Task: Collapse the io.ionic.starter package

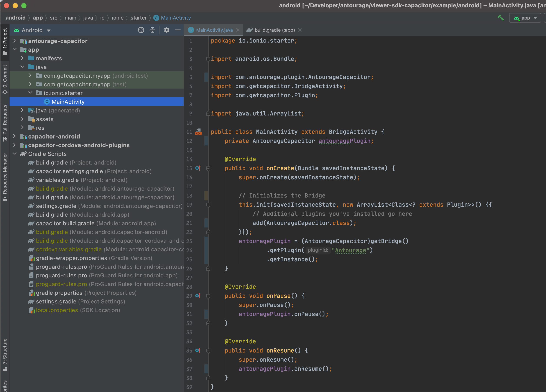Action: (30, 93)
